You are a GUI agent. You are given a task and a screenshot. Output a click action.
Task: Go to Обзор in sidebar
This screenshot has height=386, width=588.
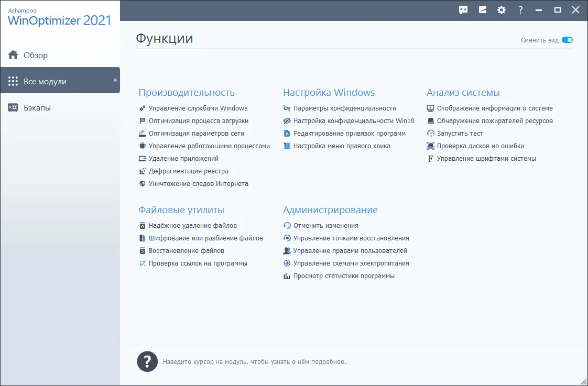[x=60, y=55]
